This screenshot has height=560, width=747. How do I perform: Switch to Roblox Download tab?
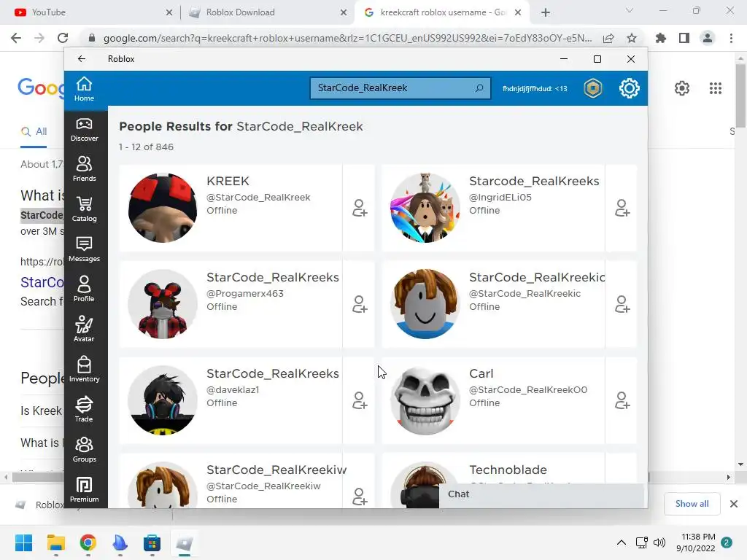pos(268,12)
